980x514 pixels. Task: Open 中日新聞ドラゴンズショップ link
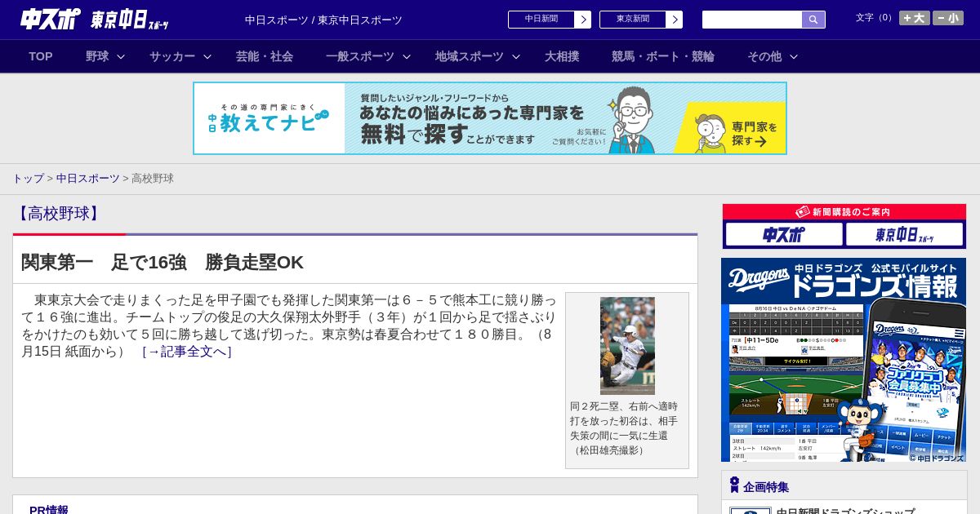coord(845,512)
